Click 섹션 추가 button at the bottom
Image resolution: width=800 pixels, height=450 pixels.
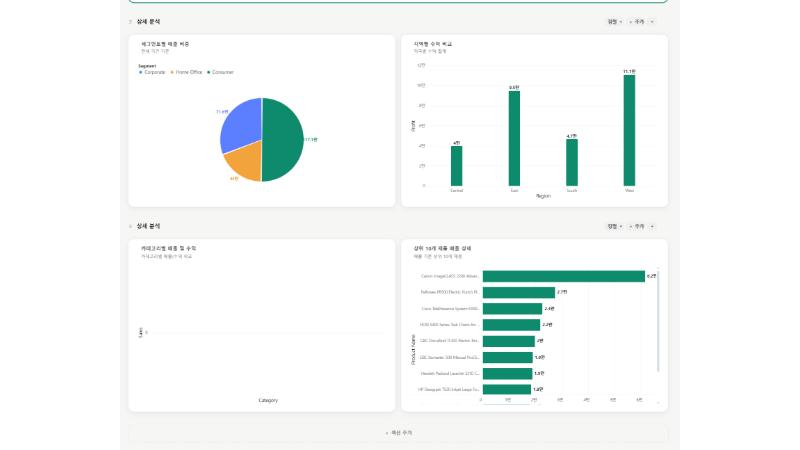pyautogui.click(x=398, y=433)
